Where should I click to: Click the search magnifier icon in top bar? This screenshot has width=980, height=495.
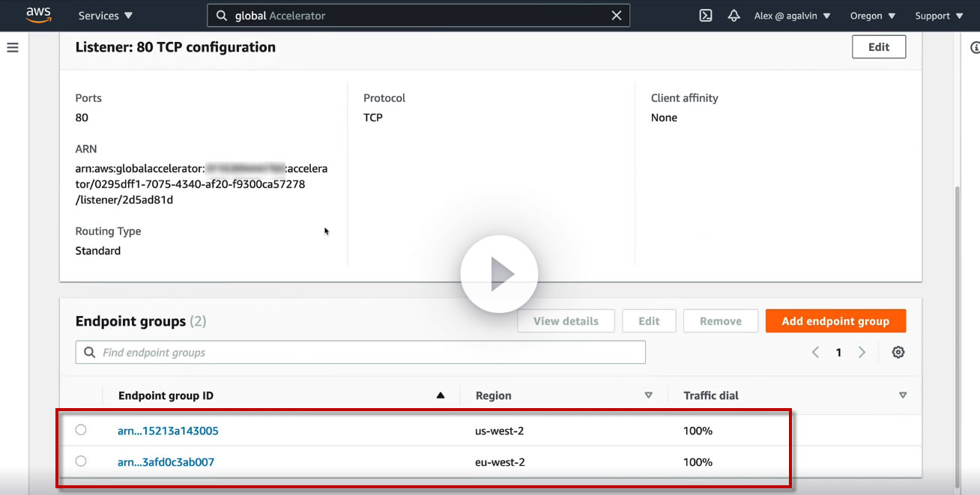(222, 16)
